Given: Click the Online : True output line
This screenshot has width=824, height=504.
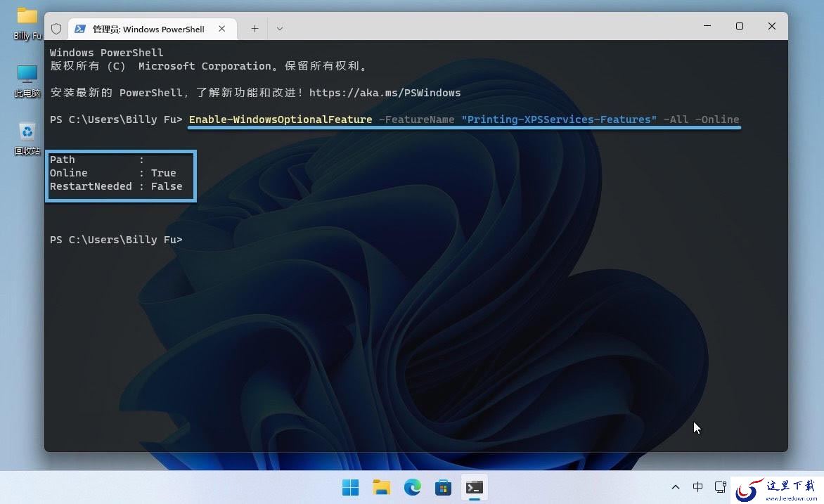Looking at the screenshot, I should (x=113, y=173).
